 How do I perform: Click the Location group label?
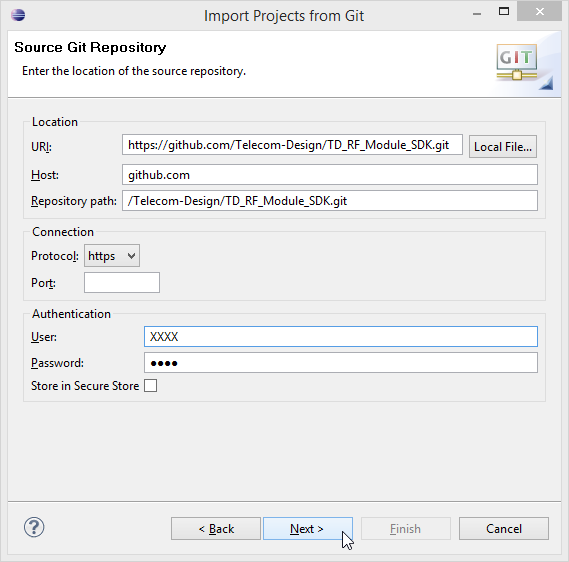55,122
